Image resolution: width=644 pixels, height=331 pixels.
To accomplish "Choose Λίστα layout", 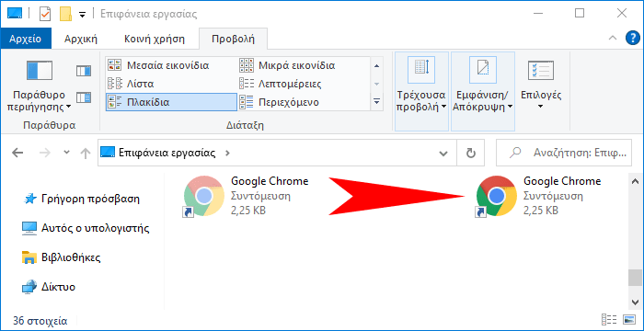I will click(x=171, y=84).
